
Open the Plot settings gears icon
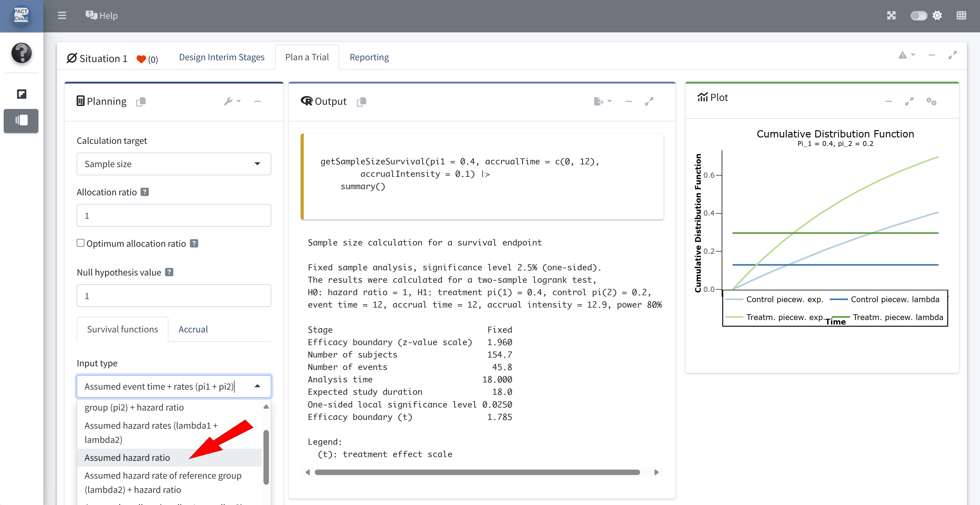pyautogui.click(x=931, y=101)
